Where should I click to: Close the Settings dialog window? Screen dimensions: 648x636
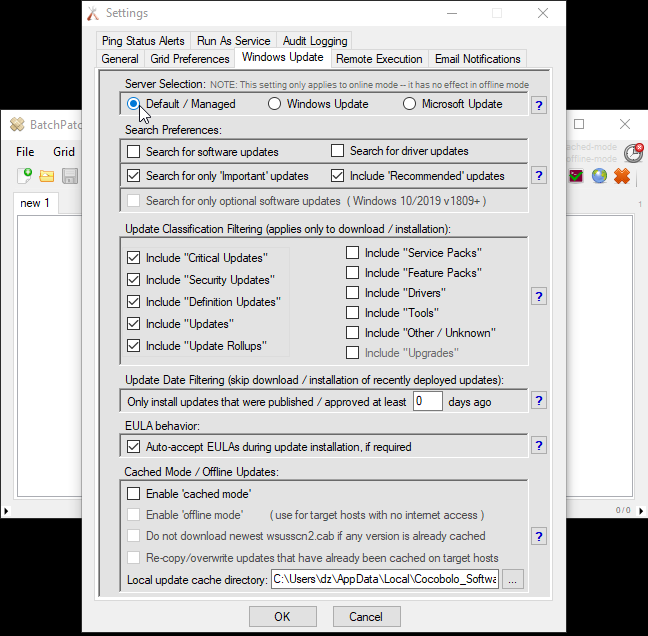[543, 13]
